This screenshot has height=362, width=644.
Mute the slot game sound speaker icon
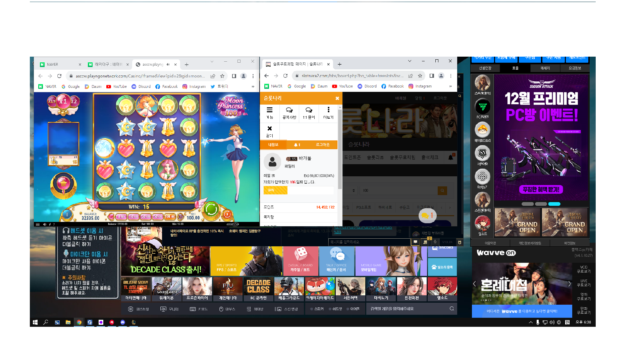[45, 224]
